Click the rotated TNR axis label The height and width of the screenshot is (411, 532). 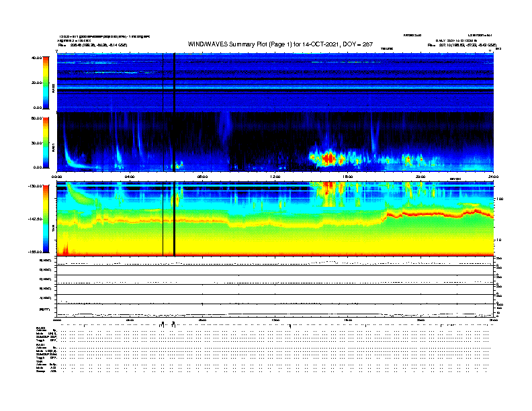tap(53, 230)
